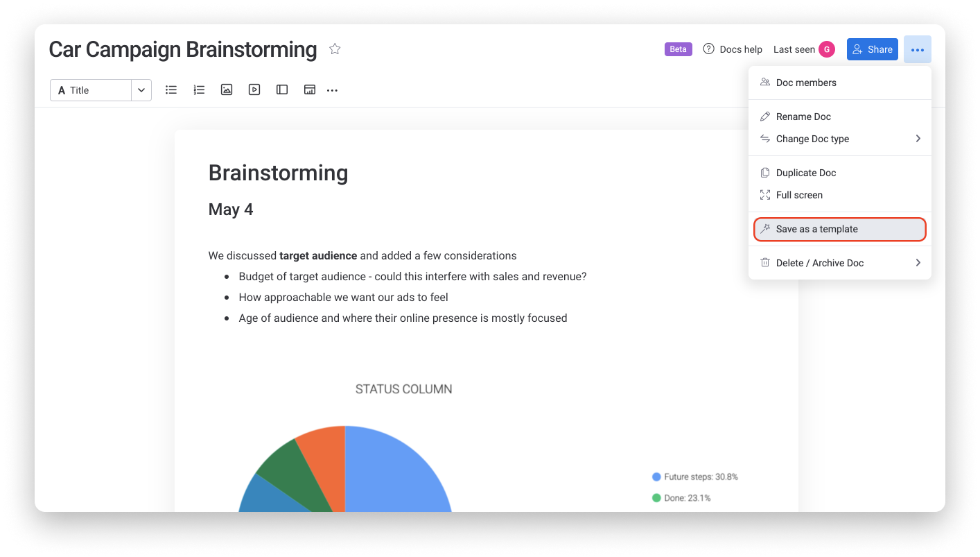Insert a video via the toolbar icon
Viewport: 980px width, 557px height.
point(254,89)
